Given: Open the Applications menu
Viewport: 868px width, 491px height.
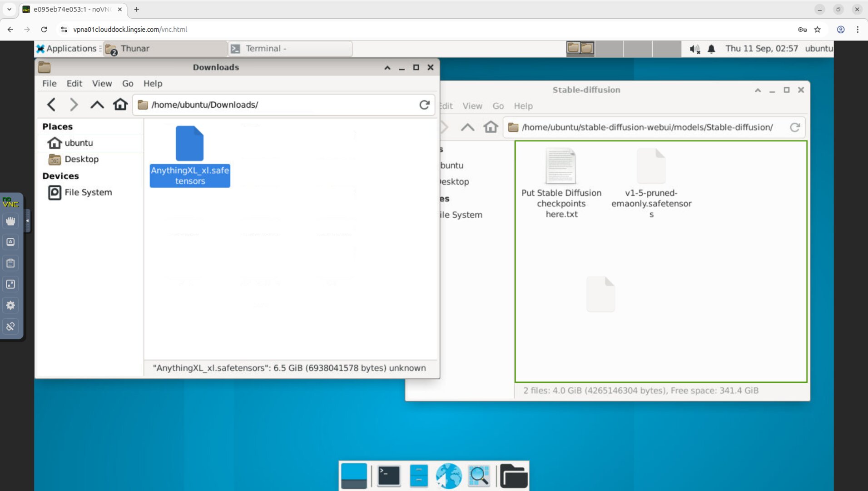Looking at the screenshot, I should tap(67, 49).
